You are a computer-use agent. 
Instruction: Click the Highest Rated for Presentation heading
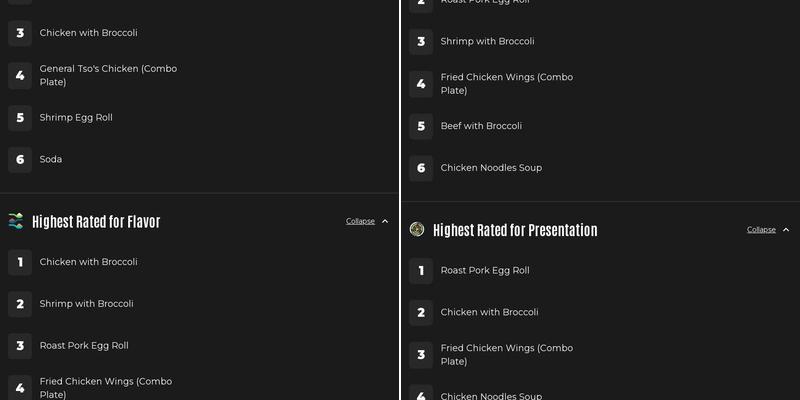tap(515, 230)
